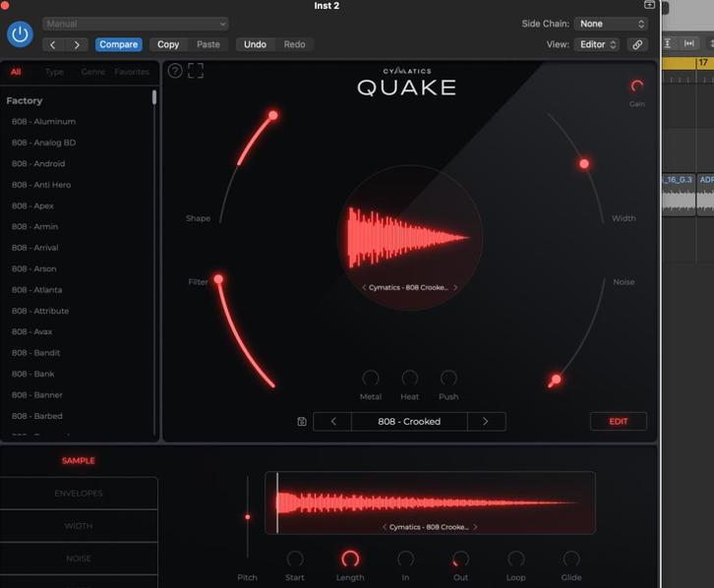Viewport: 714px width, 588px height.
Task: Adjust the Gain knob
Action: pos(636,86)
